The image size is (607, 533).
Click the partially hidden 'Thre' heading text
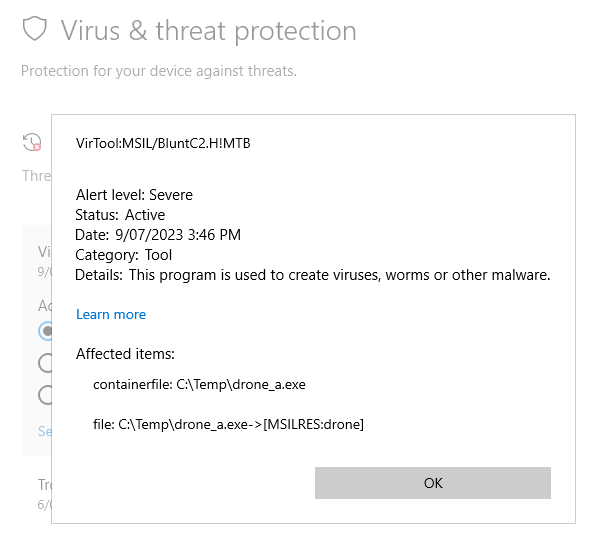pos(37,176)
